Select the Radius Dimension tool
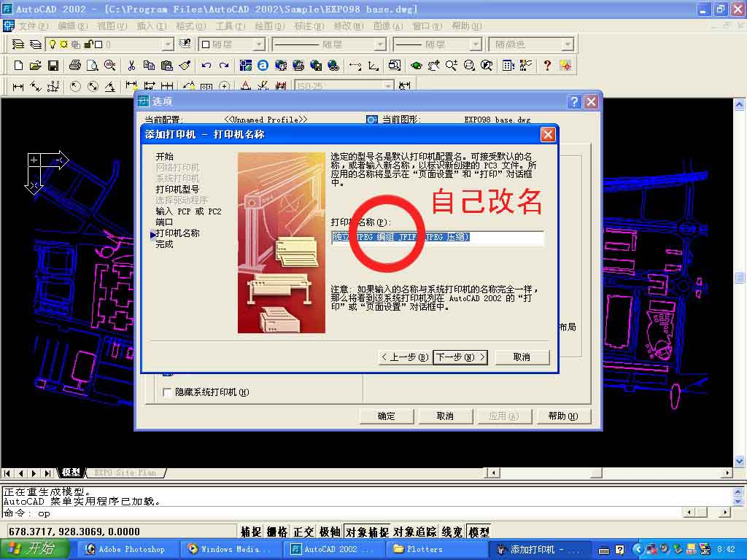 point(75,86)
